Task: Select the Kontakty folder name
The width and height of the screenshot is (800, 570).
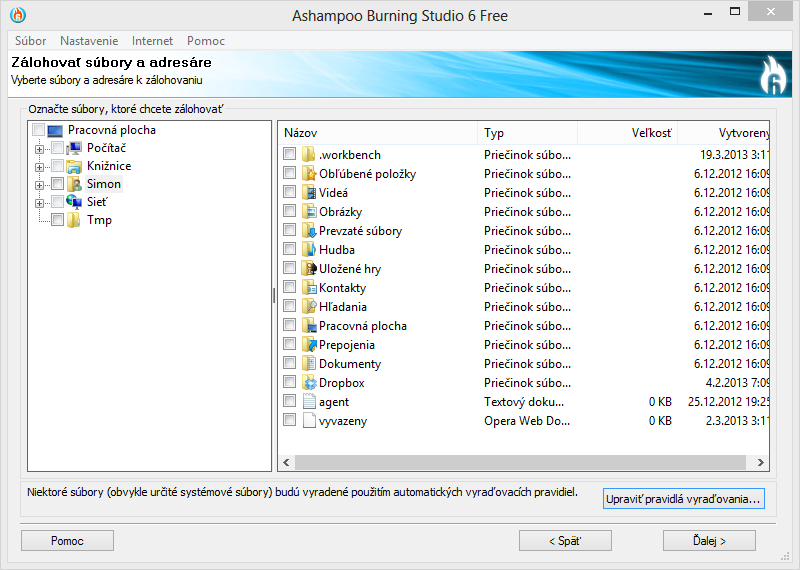Action: click(342, 288)
